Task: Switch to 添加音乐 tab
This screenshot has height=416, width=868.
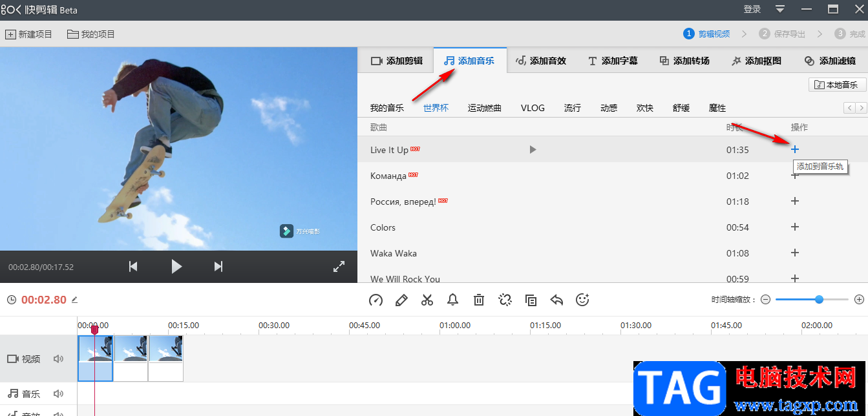Action: [470, 61]
